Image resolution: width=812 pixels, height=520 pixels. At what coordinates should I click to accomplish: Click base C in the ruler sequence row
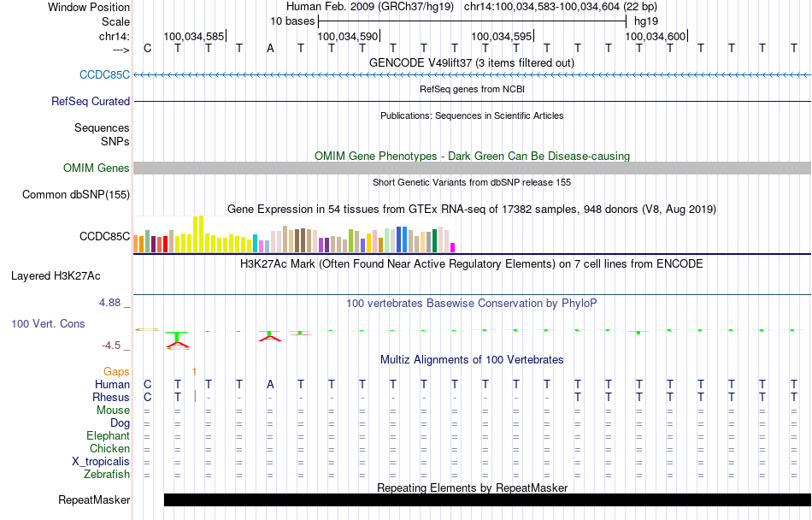click(x=148, y=49)
